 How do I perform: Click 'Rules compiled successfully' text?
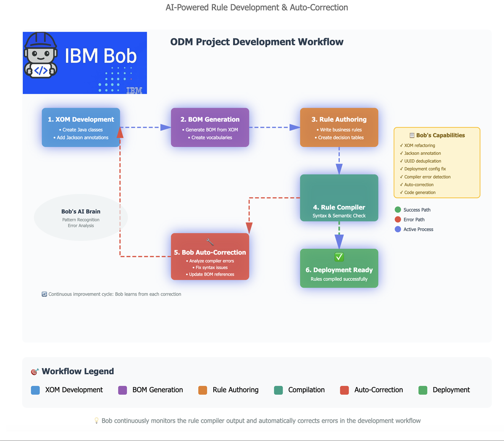point(339,279)
